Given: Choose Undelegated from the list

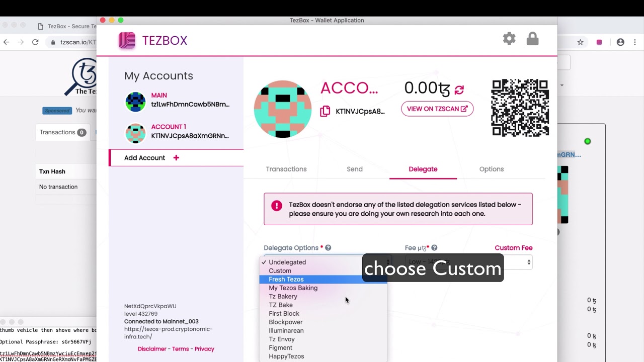Looking at the screenshot, I should pos(324,262).
